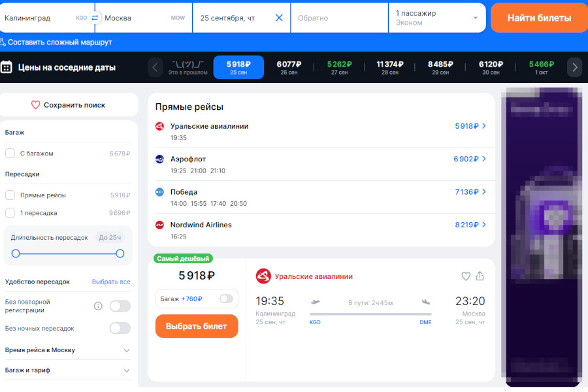Check the С багажом checkbox
The image size is (588, 392).
pyautogui.click(x=10, y=154)
